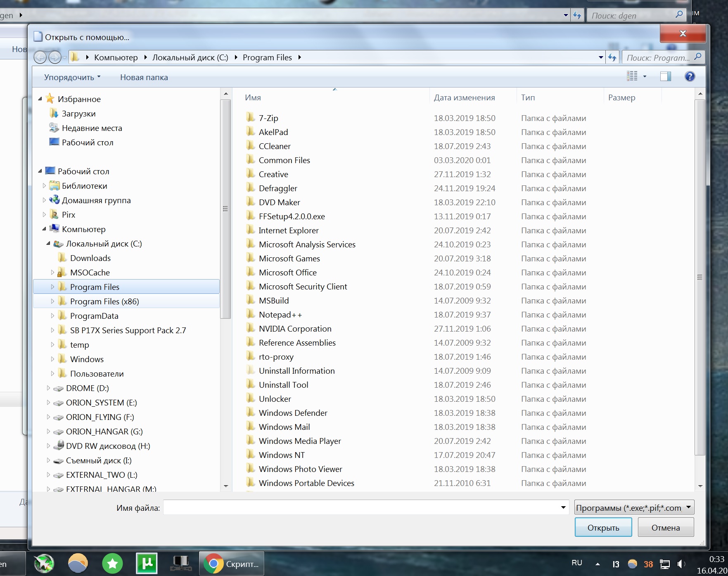Click the Downloads (Загрузки) folder icon
The height and width of the screenshot is (576, 728).
coord(54,113)
